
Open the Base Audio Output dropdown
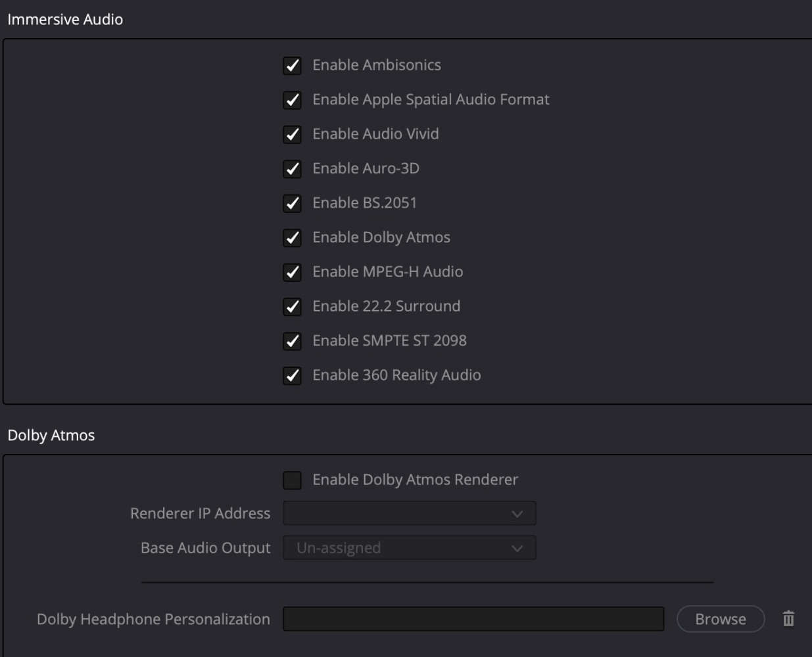[410, 548]
